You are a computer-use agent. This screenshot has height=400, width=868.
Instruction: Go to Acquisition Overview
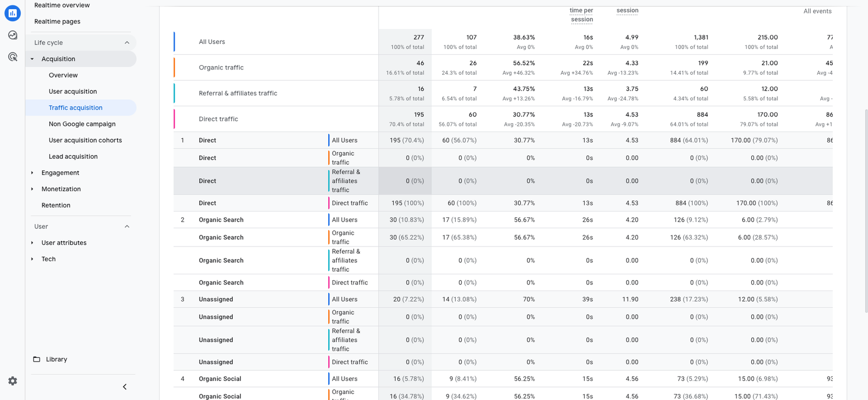click(63, 75)
